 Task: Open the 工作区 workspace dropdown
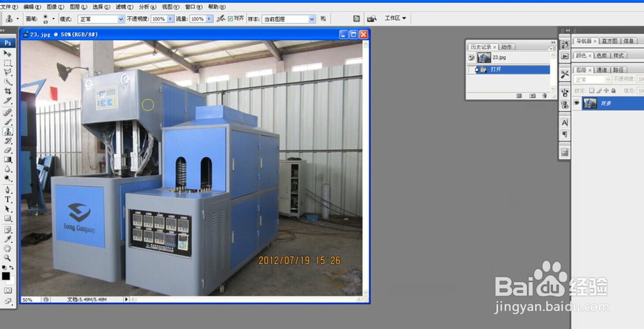click(395, 18)
